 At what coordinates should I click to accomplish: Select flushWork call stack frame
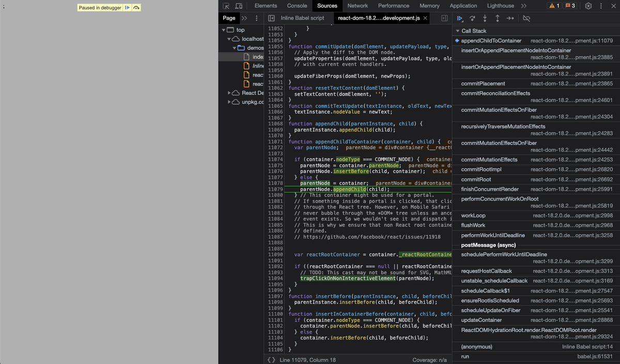click(x=536, y=225)
